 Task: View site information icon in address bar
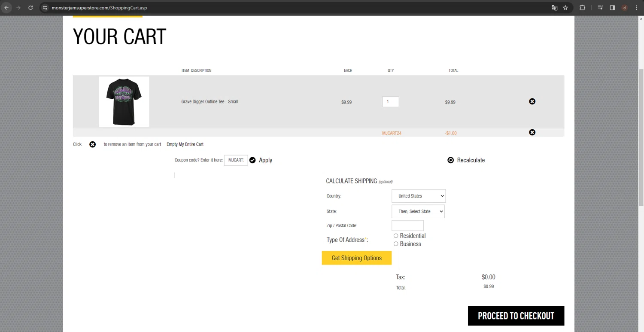pos(45,8)
